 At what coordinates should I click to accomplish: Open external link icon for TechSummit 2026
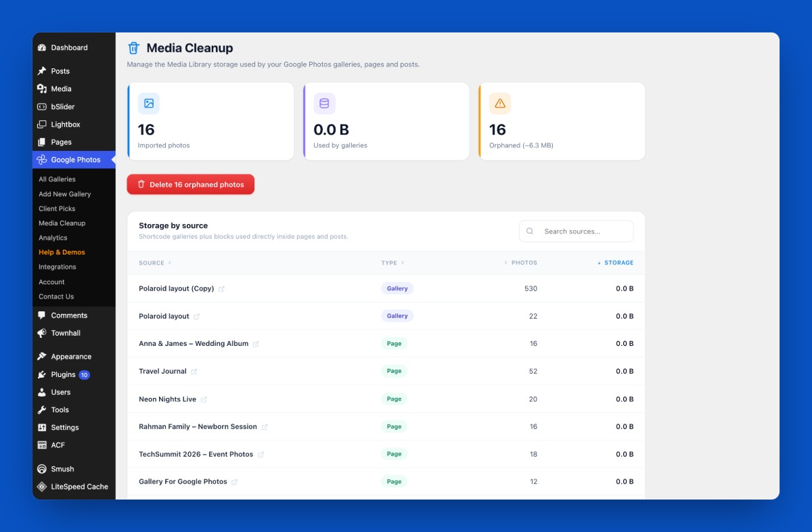point(261,455)
